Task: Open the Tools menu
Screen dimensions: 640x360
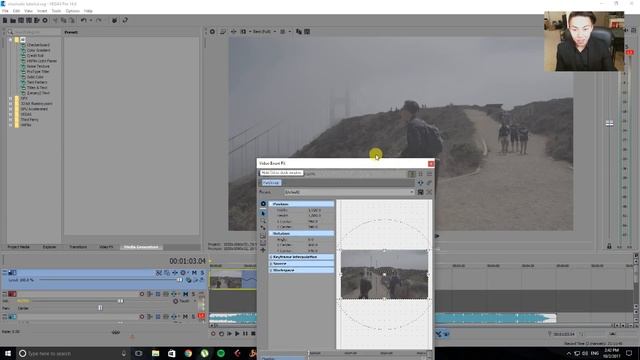Action: [x=56, y=11]
